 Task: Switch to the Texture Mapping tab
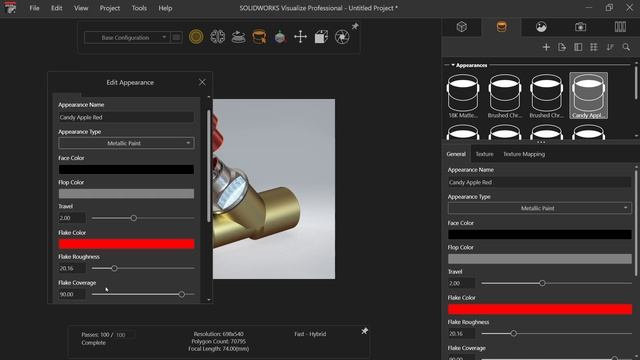click(x=524, y=154)
